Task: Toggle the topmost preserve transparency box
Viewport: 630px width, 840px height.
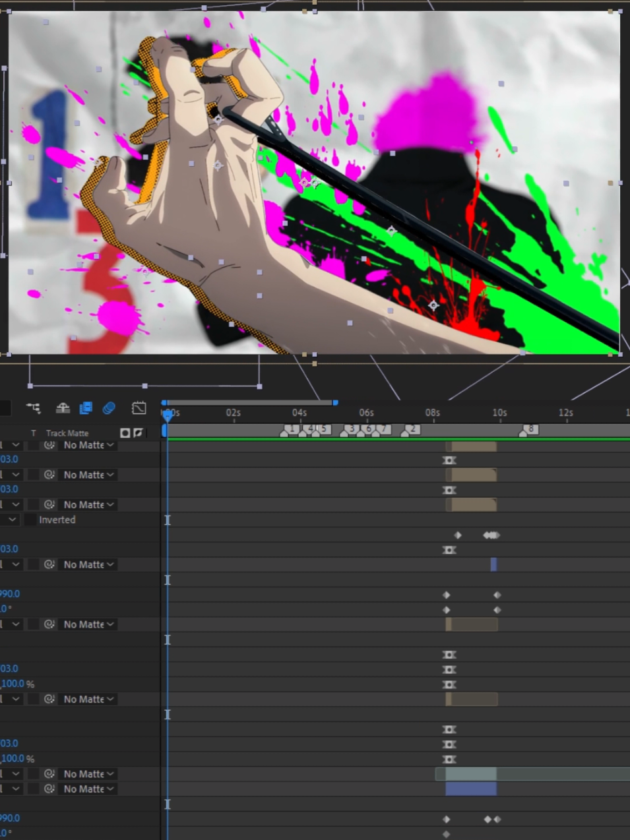Action: pos(33,445)
